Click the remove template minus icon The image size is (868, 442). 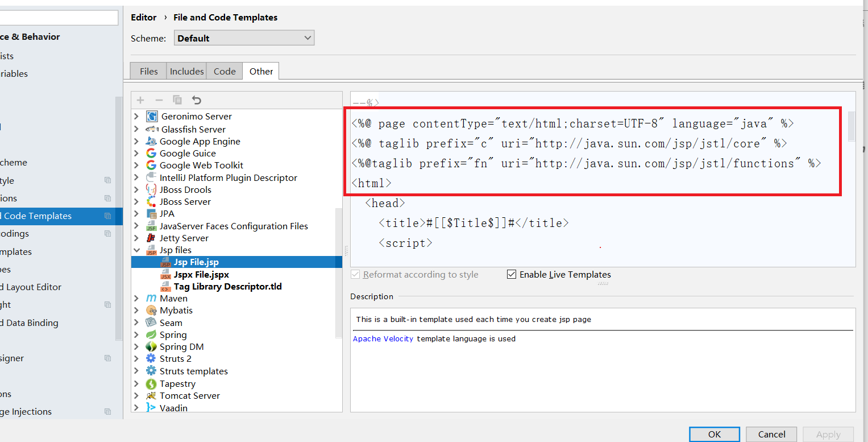159,100
